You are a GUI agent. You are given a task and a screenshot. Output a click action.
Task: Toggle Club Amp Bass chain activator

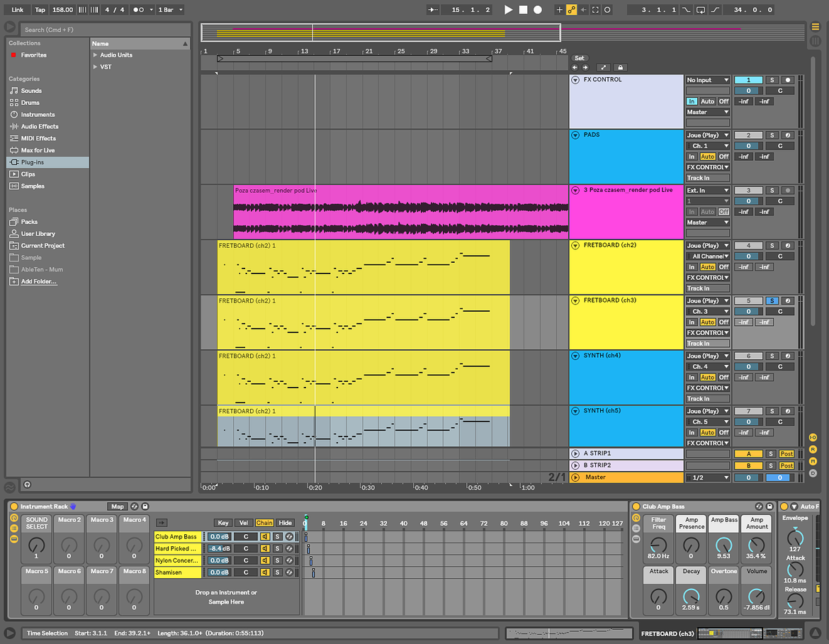click(265, 537)
